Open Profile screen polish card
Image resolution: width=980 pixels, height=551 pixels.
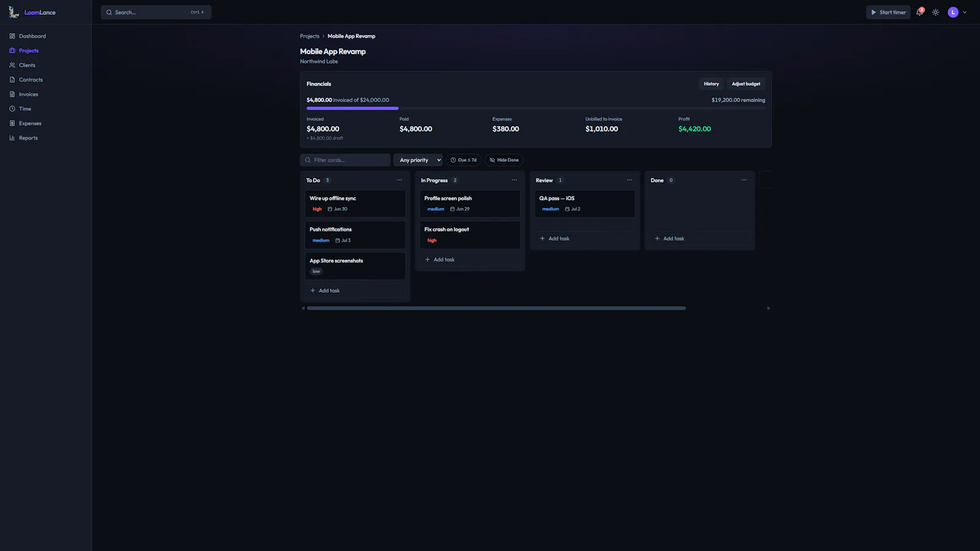(x=470, y=204)
